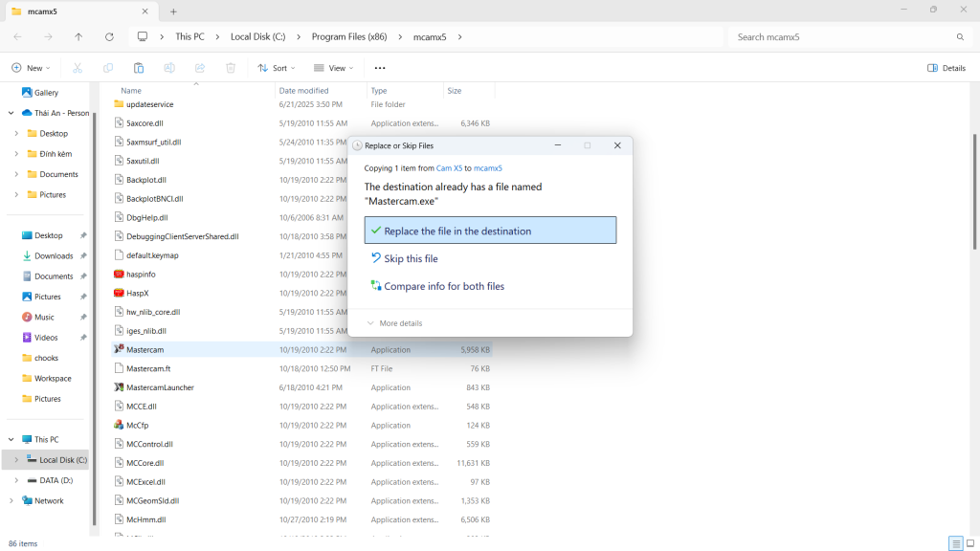Open Music in Quick access
The height and width of the screenshot is (551, 980).
pos(44,317)
